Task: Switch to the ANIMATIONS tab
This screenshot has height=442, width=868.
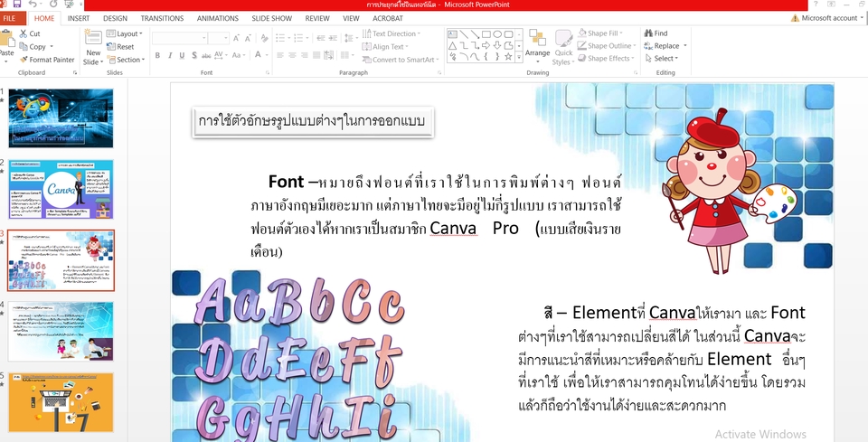Action: click(x=218, y=18)
